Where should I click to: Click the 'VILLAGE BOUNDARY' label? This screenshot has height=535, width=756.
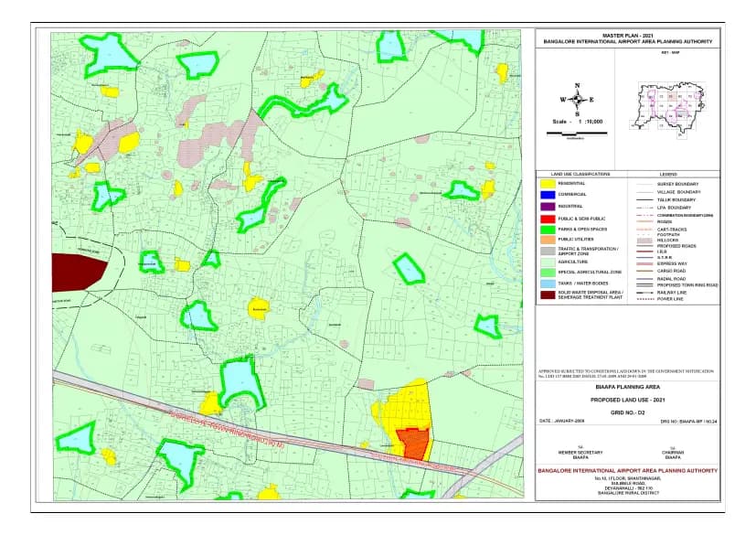point(677,192)
